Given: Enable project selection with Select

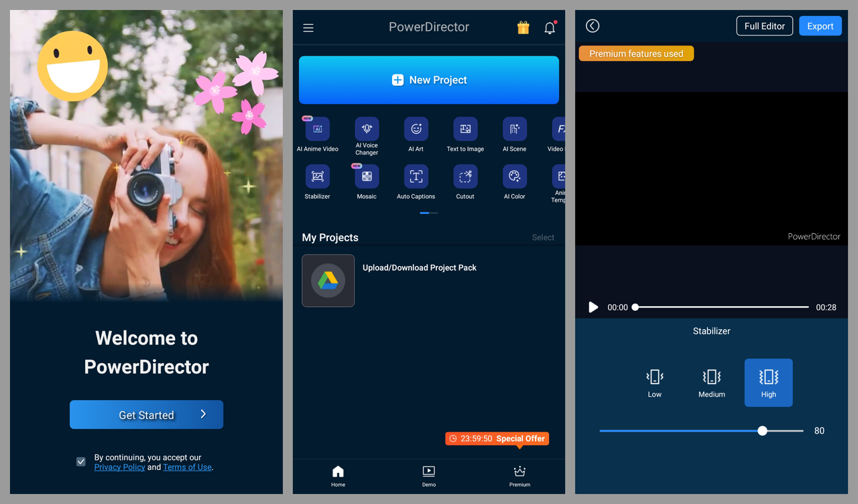Looking at the screenshot, I should (543, 237).
